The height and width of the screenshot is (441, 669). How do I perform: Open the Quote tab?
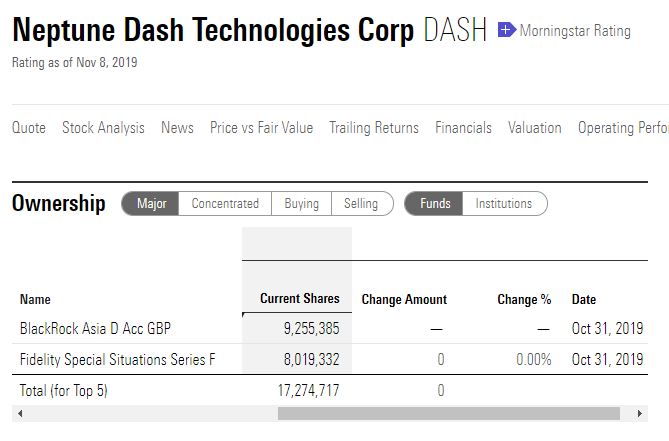pos(29,128)
